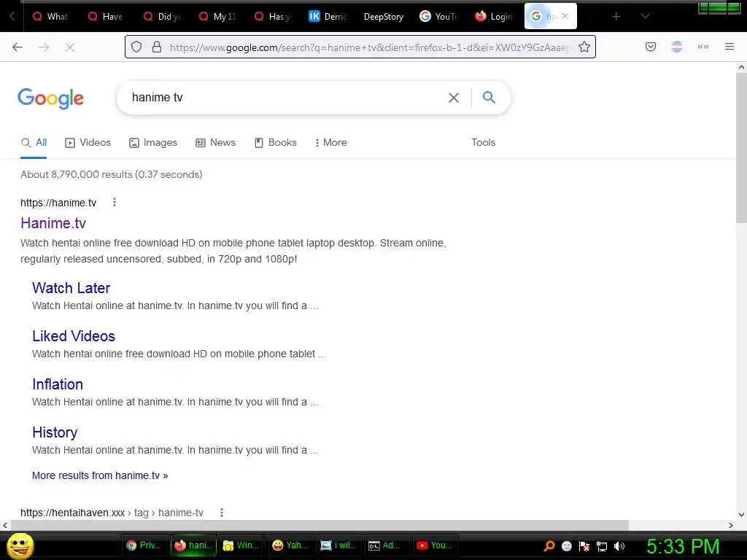This screenshot has height=560, width=747.
Task: Switch to the "My 11" browser tab
Action: point(218,16)
